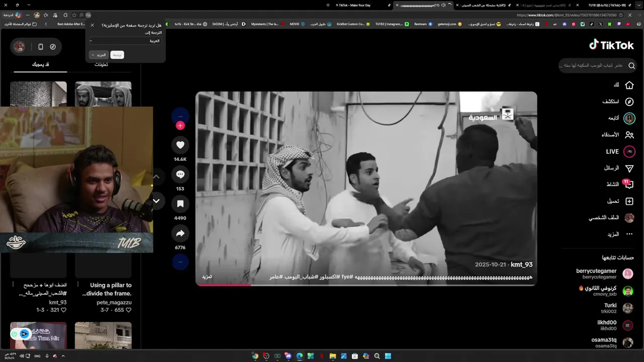Click the translate icon in address bar
The width and height of the screenshot is (644, 362).
[x=88, y=15]
